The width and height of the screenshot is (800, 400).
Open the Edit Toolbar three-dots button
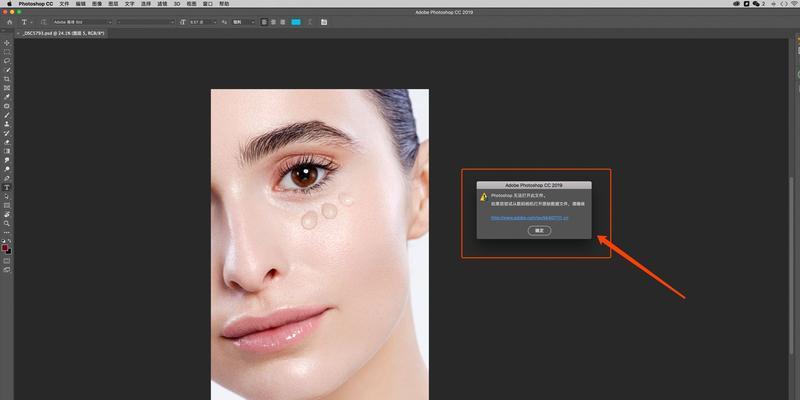pos(7,233)
